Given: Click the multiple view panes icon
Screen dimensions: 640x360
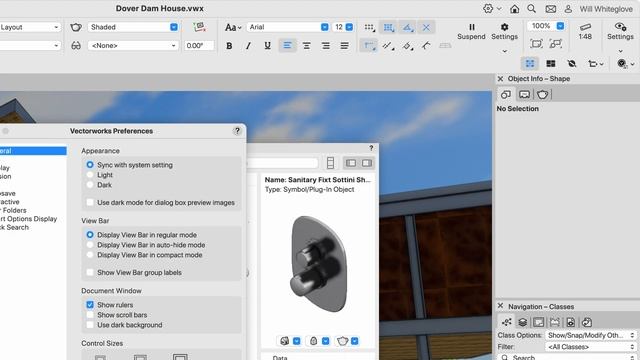Looking at the screenshot, I should click(551, 63).
